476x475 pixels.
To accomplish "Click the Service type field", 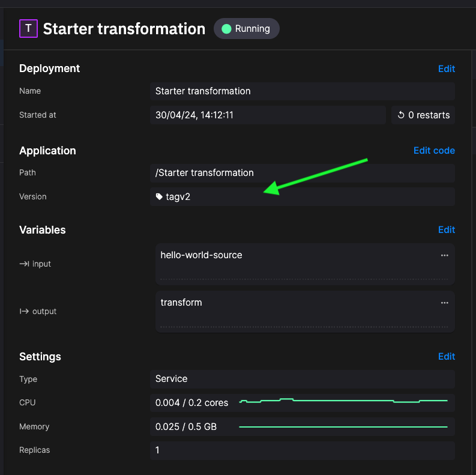I will (302, 379).
